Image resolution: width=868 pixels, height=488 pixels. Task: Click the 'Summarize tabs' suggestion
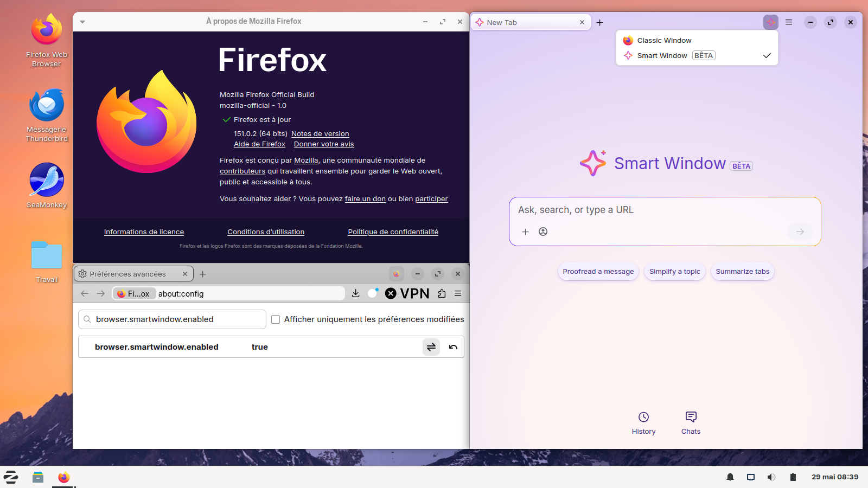click(743, 272)
